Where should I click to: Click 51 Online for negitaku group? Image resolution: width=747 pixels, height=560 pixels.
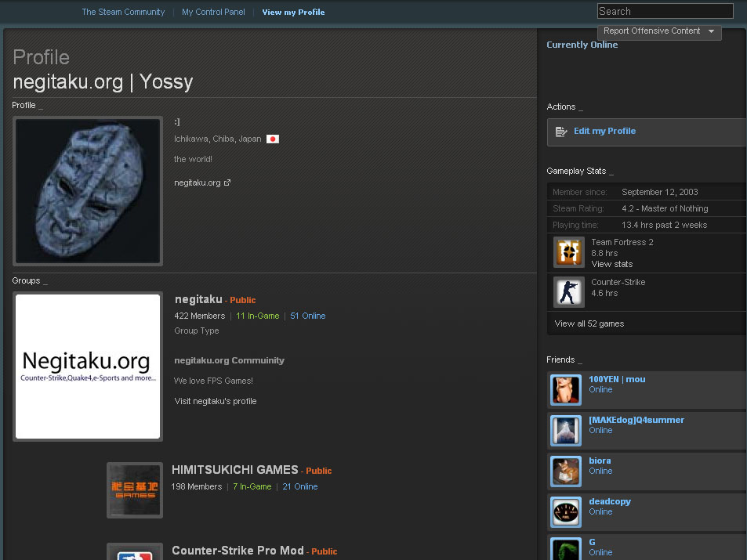(308, 316)
